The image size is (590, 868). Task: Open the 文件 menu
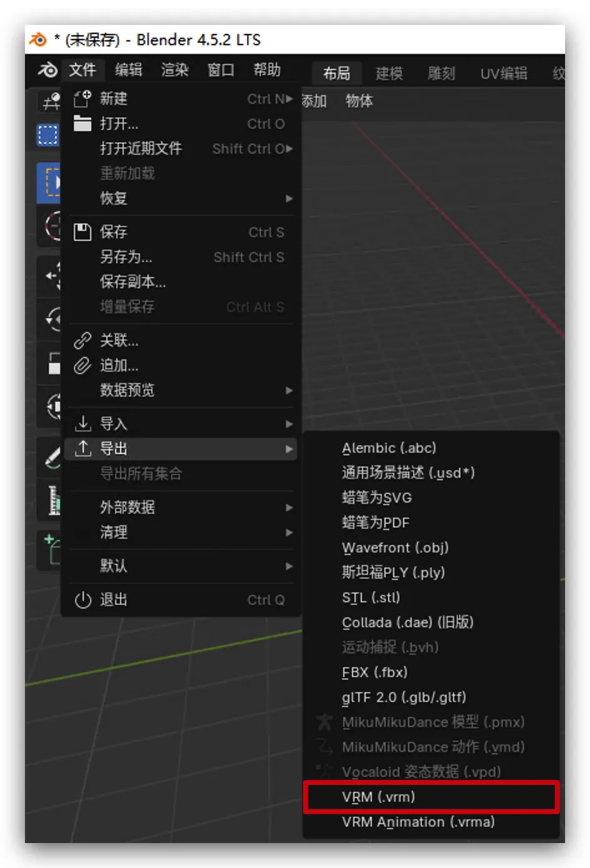click(x=82, y=70)
